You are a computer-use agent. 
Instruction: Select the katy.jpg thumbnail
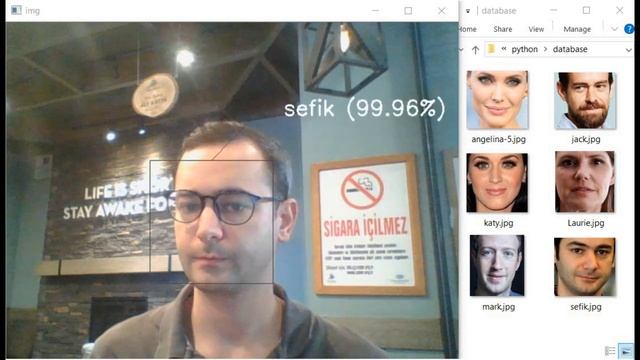pos(497,182)
